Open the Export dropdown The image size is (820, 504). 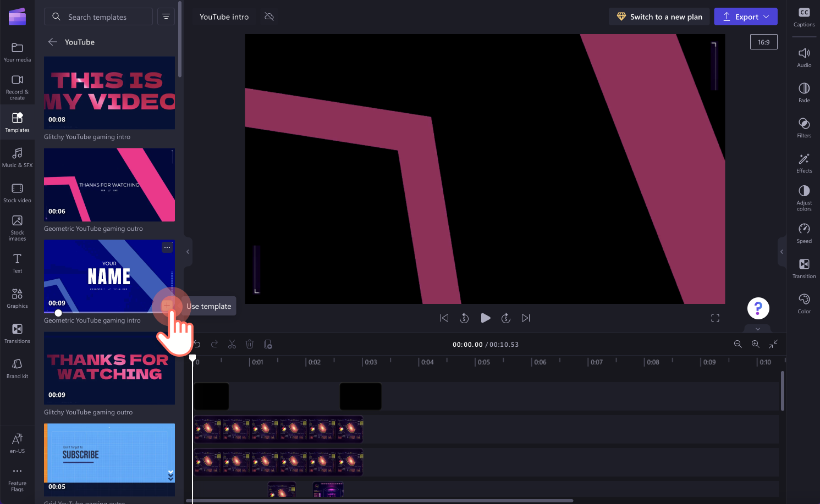click(x=746, y=16)
